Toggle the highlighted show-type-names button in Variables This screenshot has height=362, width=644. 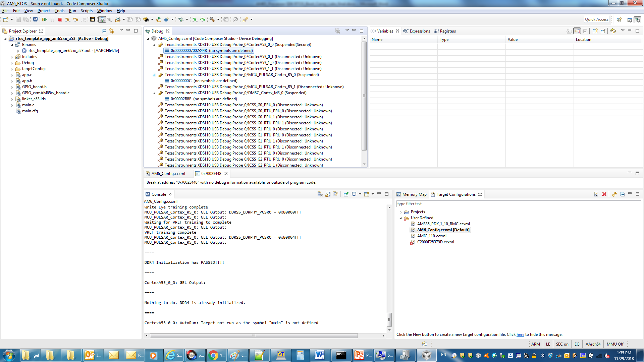(x=577, y=31)
